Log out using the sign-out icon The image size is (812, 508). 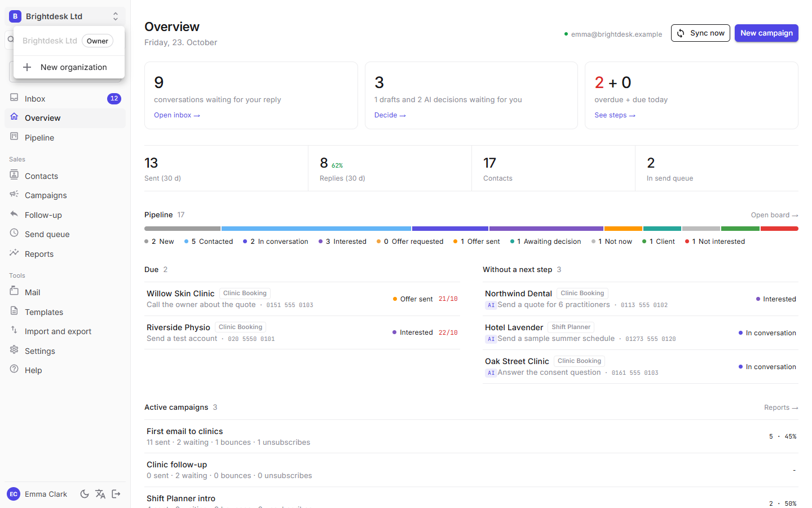116,494
